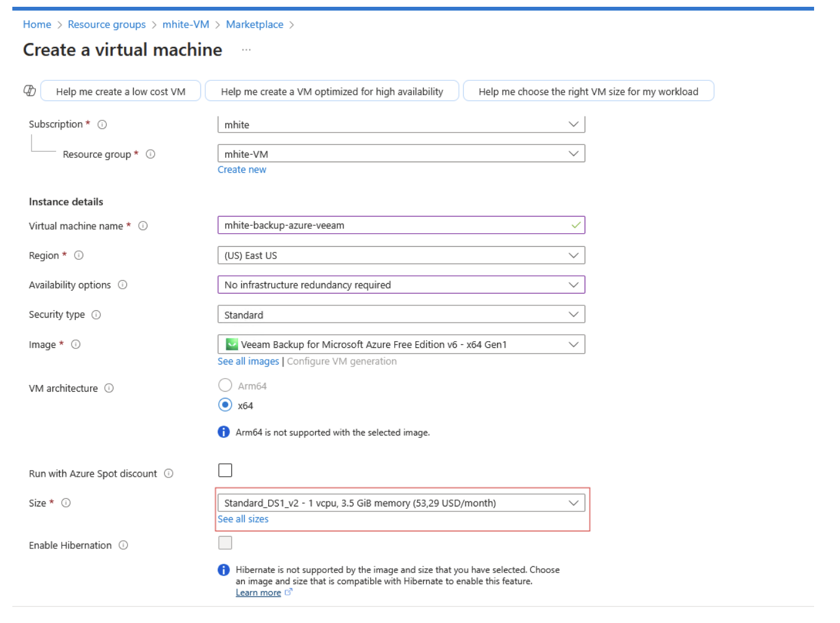Open the Region dropdown showing East US
The width and height of the screenshot is (840, 623).
click(x=401, y=255)
